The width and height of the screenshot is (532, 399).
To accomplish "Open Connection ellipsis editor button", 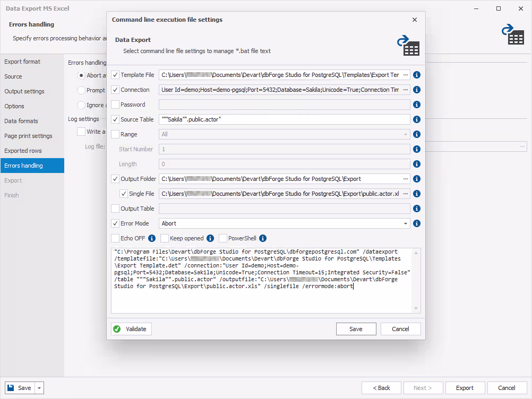I will pyautogui.click(x=406, y=90).
